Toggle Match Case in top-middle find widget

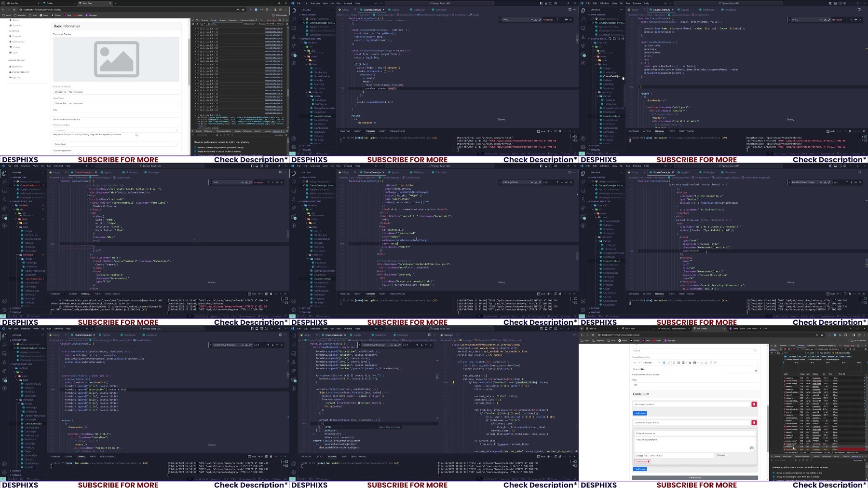[531, 20]
